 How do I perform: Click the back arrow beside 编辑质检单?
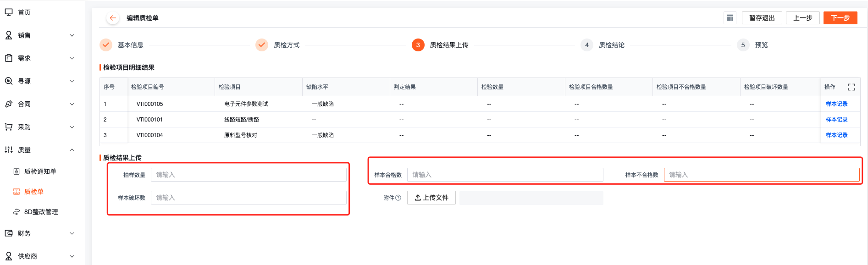[113, 18]
